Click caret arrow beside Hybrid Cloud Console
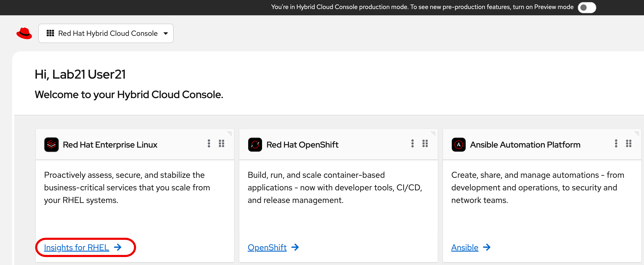Viewport: 644px width, 265px height. pos(165,34)
